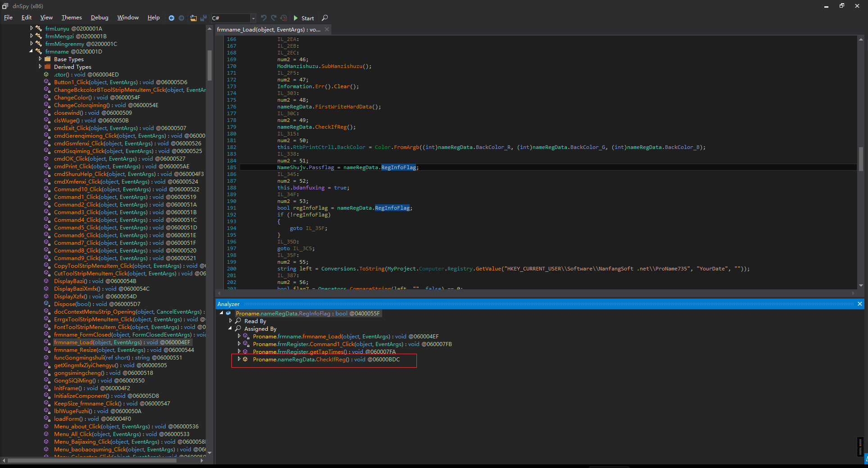Click the ChangeColor() method icon
868x468 pixels.
(47, 97)
